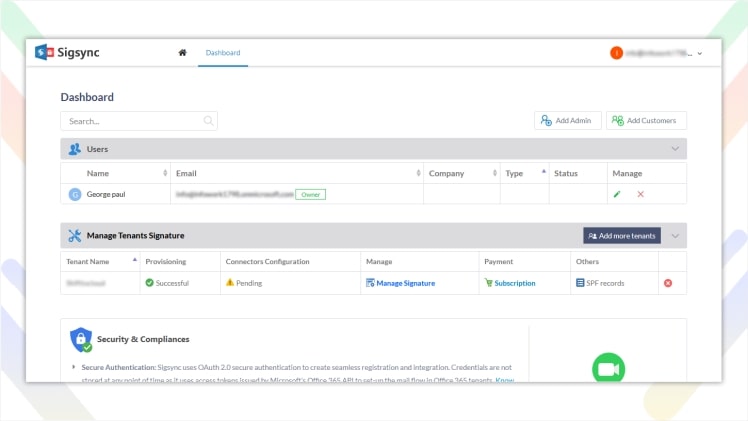This screenshot has width=748, height=421.
Task: Click the orange user avatar
Action: click(616, 53)
